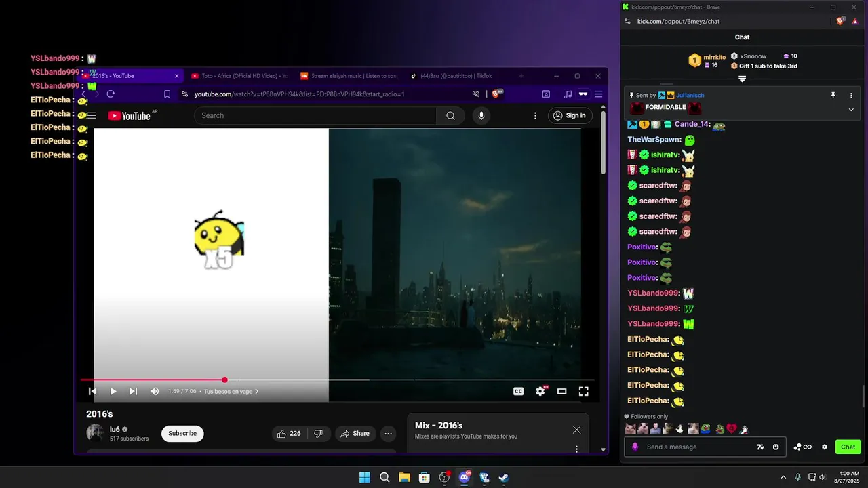Dislike the 2016's video
Image resolution: width=868 pixels, height=488 pixels.
pos(318,433)
